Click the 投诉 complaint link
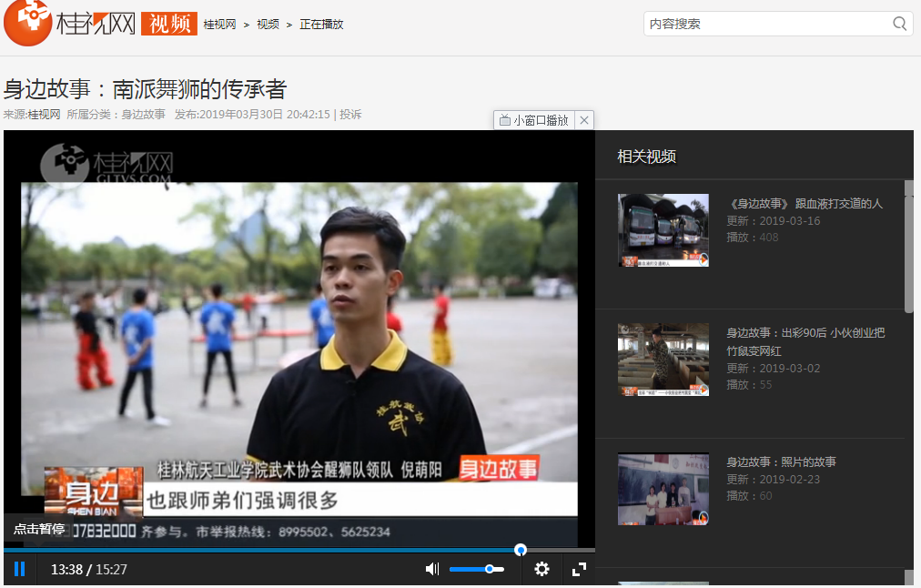The width and height of the screenshot is (921, 588). click(x=350, y=115)
